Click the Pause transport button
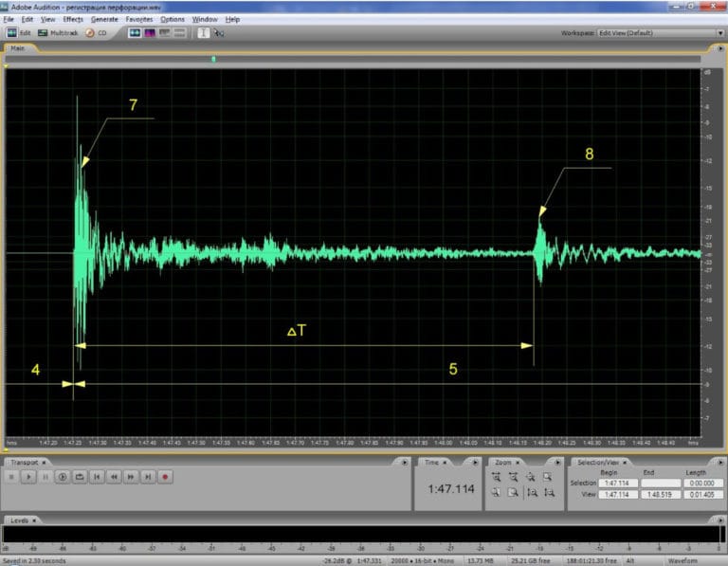 tap(45, 477)
